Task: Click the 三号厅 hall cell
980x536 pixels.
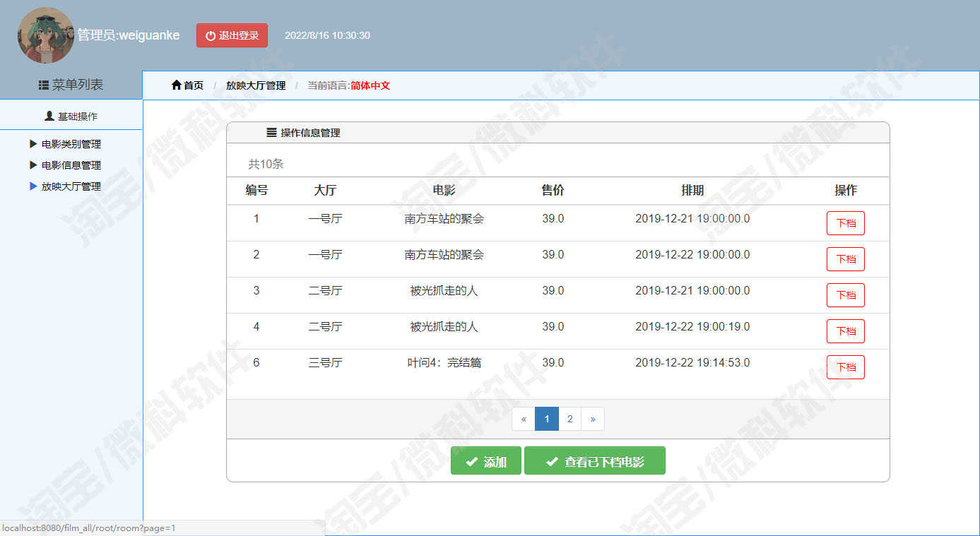Action: [325, 363]
